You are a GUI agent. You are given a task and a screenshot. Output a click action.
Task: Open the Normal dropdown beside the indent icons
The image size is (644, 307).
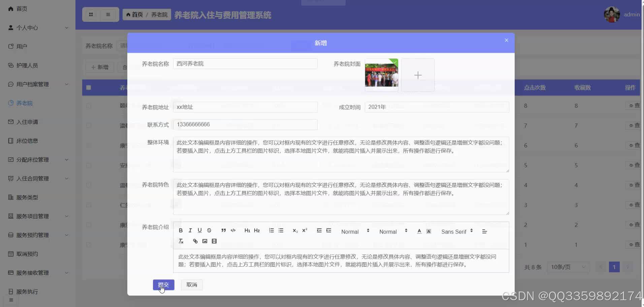355,232
